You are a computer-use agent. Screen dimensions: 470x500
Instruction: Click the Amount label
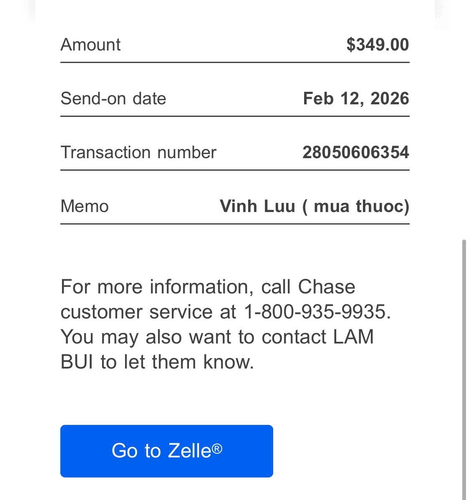pos(90,45)
